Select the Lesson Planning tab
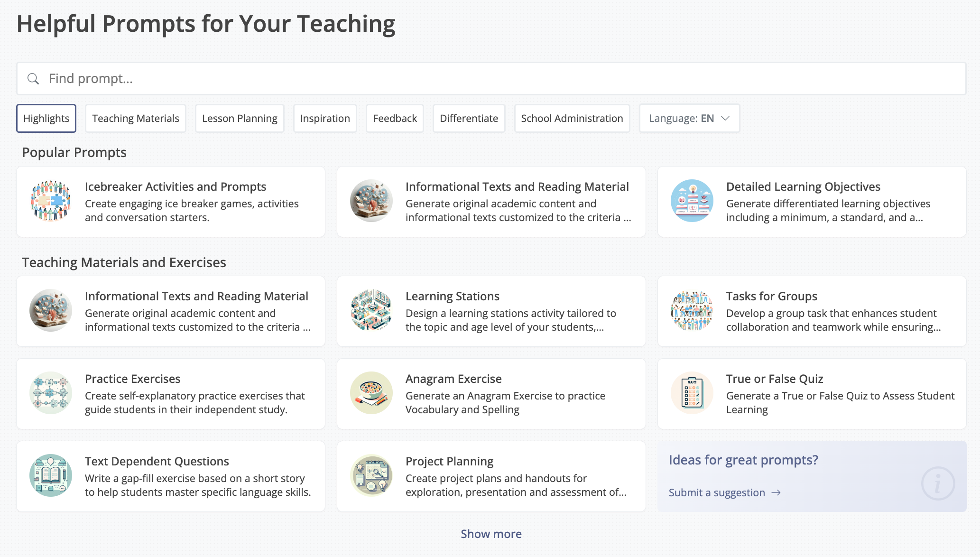This screenshot has height=557, width=980. coord(240,119)
